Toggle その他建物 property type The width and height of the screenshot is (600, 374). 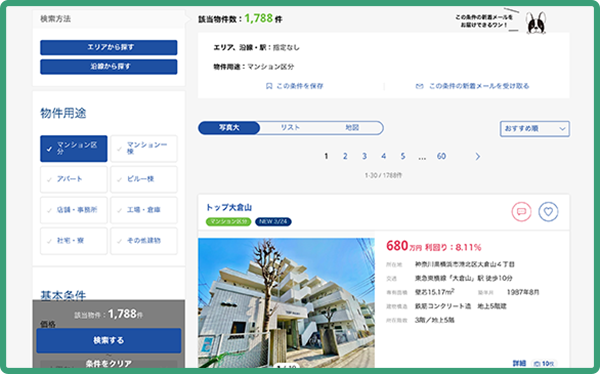[144, 241]
